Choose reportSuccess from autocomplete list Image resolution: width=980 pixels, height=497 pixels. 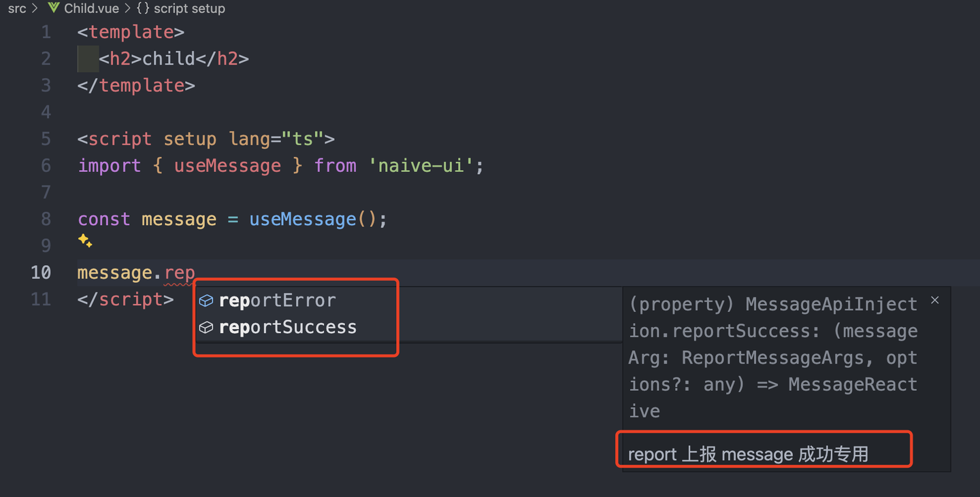[288, 328]
